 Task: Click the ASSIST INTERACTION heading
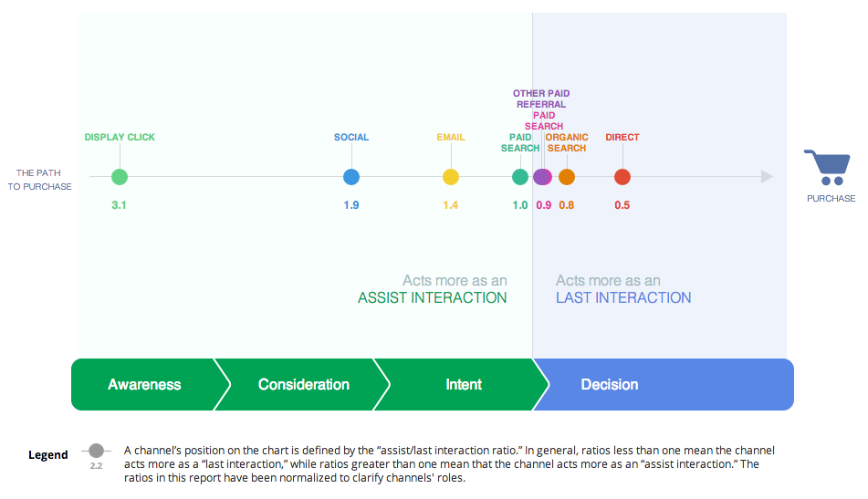point(433,297)
